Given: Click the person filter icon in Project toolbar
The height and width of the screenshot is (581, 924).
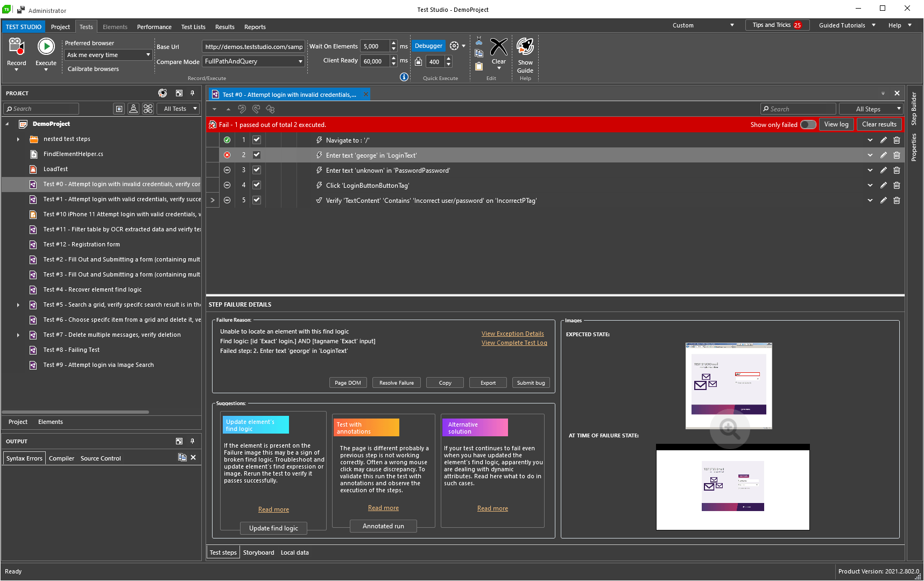Looking at the screenshot, I should click(x=133, y=109).
